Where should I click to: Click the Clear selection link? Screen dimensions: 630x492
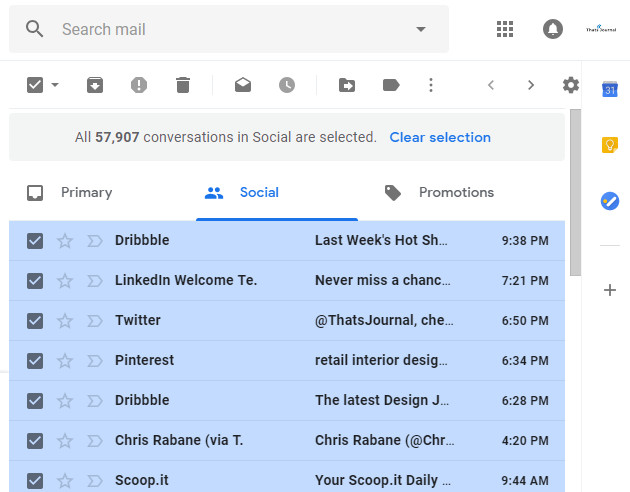[x=440, y=137]
